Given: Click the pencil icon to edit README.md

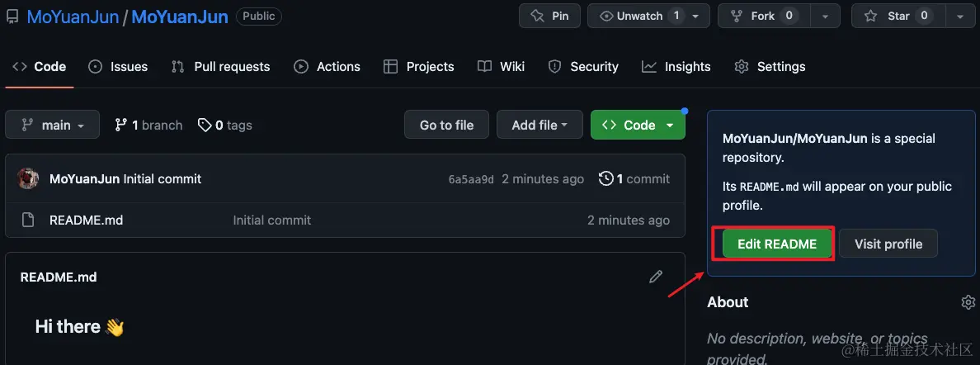Looking at the screenshot, I should [x=656, y=277].
